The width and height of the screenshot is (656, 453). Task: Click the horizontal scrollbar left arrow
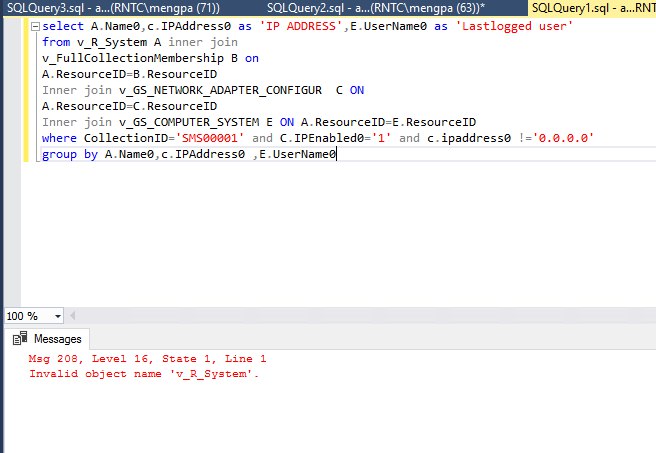point(73,316)
